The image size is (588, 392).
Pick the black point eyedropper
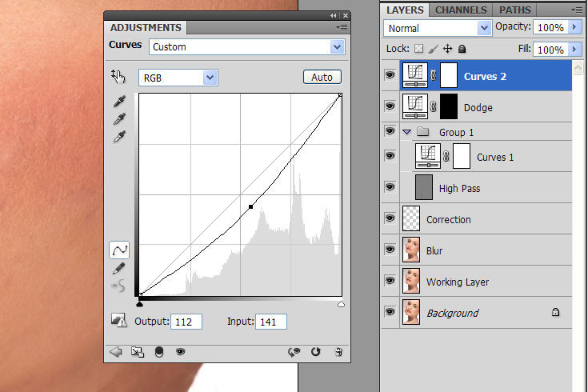[120, 102]
